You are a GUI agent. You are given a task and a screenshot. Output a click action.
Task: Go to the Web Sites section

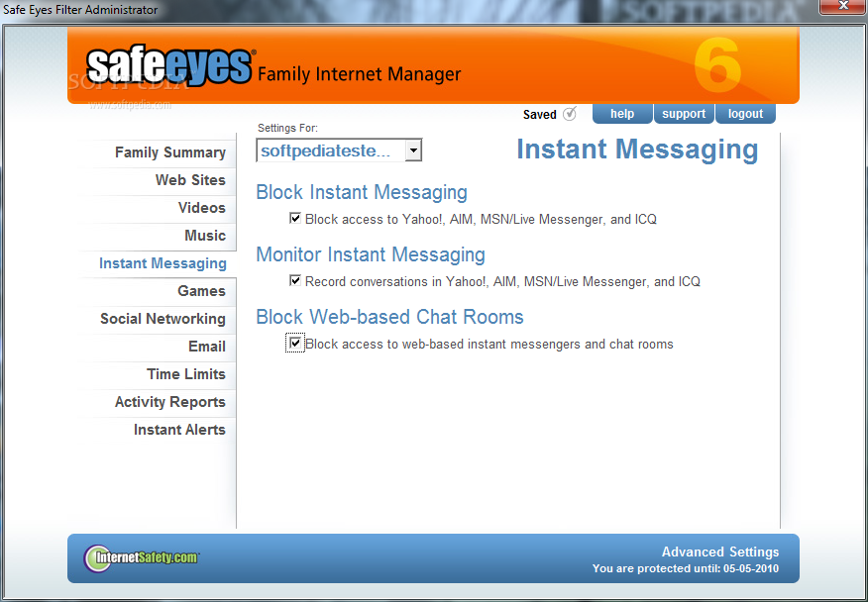[x=190, y=180]
